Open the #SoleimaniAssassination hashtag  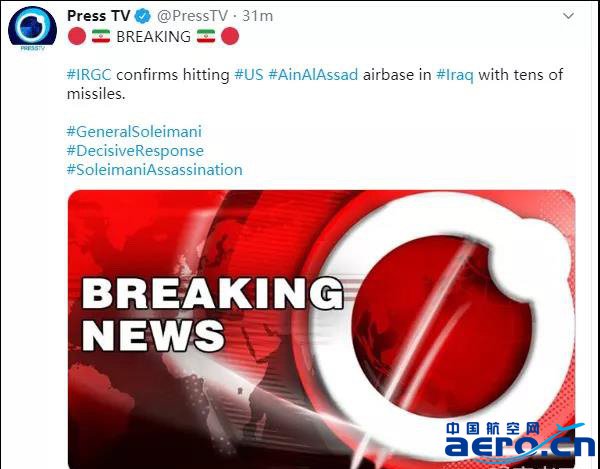pos(155,170)
